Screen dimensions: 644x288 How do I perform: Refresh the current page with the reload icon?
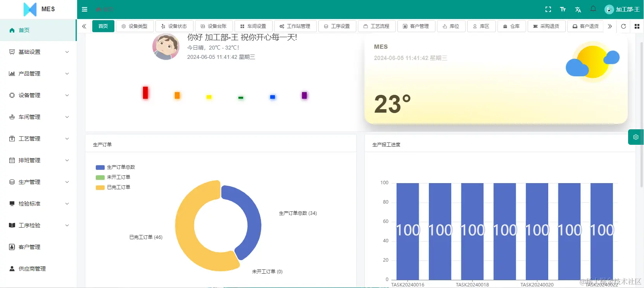623,26
